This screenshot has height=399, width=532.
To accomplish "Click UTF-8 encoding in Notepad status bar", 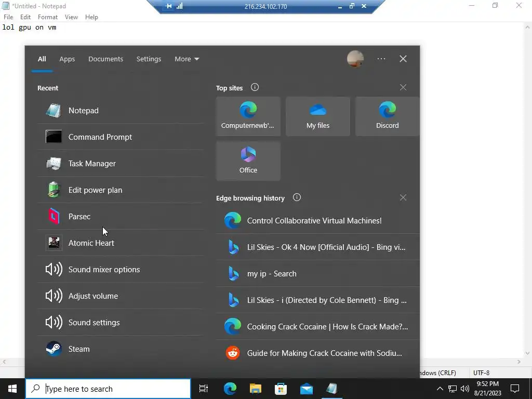I will pyautogui.click(x=481, y=373).
